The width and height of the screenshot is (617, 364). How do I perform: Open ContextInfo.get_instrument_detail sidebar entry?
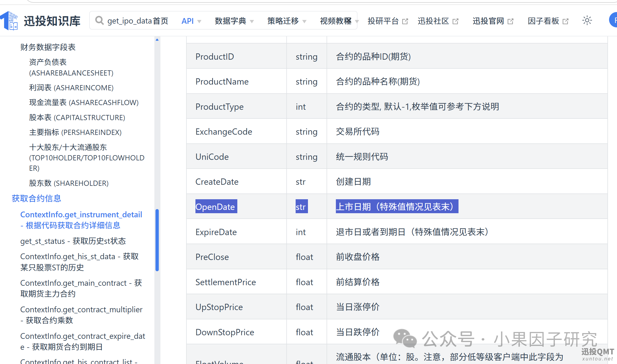[81, 220]
